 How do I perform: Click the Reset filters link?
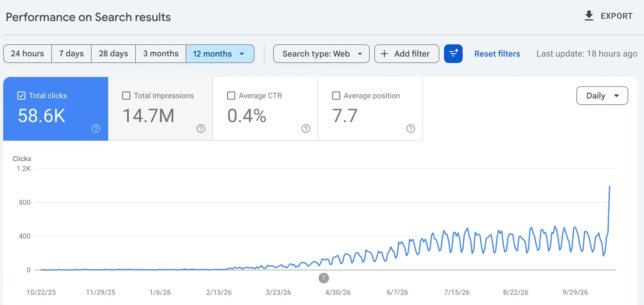[x=497, y=54]
